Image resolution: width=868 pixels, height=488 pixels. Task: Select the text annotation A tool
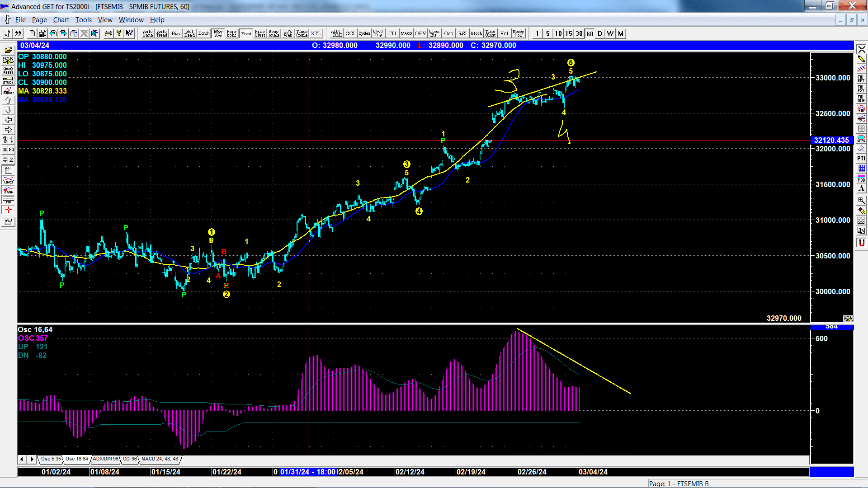pos(861,188)
